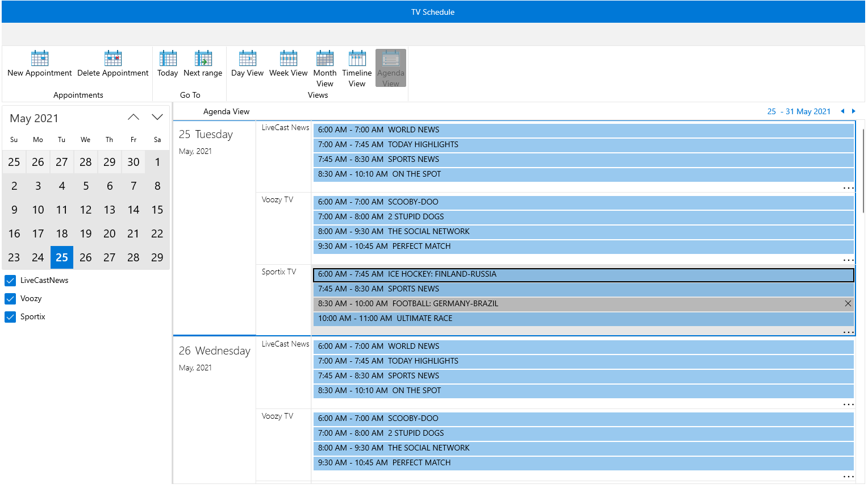Screen dimensions: 868x488
Task: Expand more items for Tuesday Sportix TV
Action: [x=848, y=332]
